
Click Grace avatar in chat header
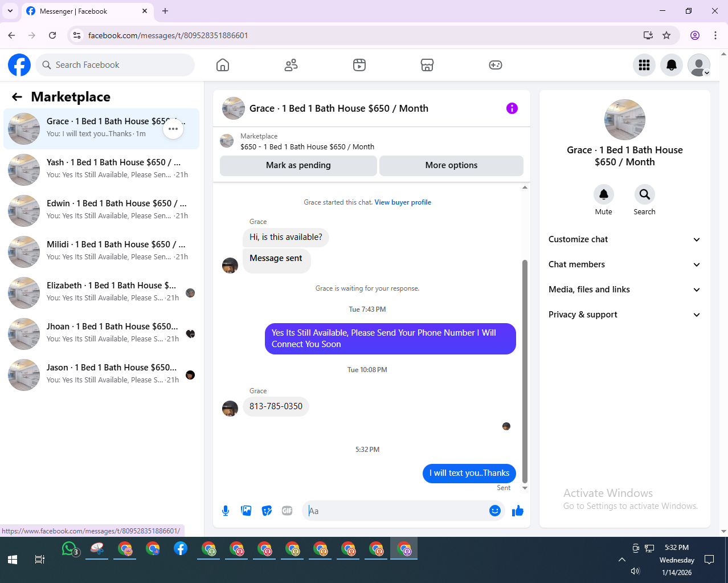click(234, 108)
